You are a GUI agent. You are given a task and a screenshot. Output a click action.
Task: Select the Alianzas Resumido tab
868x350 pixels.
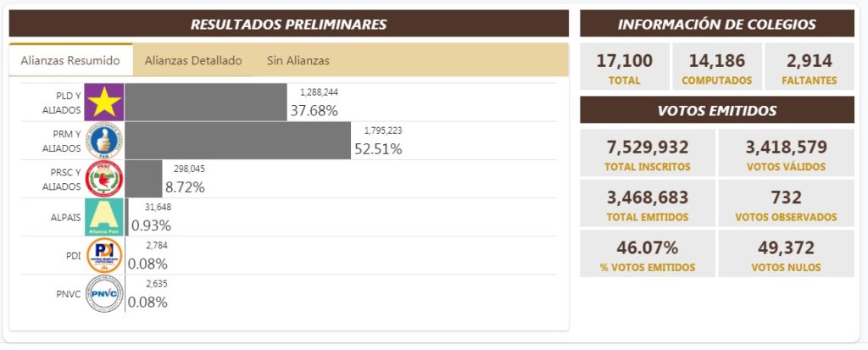70,60
